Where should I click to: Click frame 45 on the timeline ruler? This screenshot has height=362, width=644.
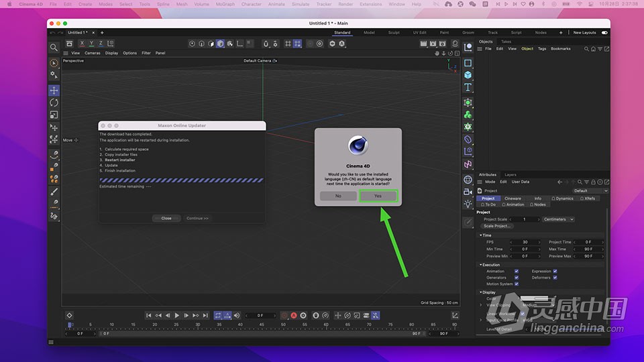click(x=262, y=324)
